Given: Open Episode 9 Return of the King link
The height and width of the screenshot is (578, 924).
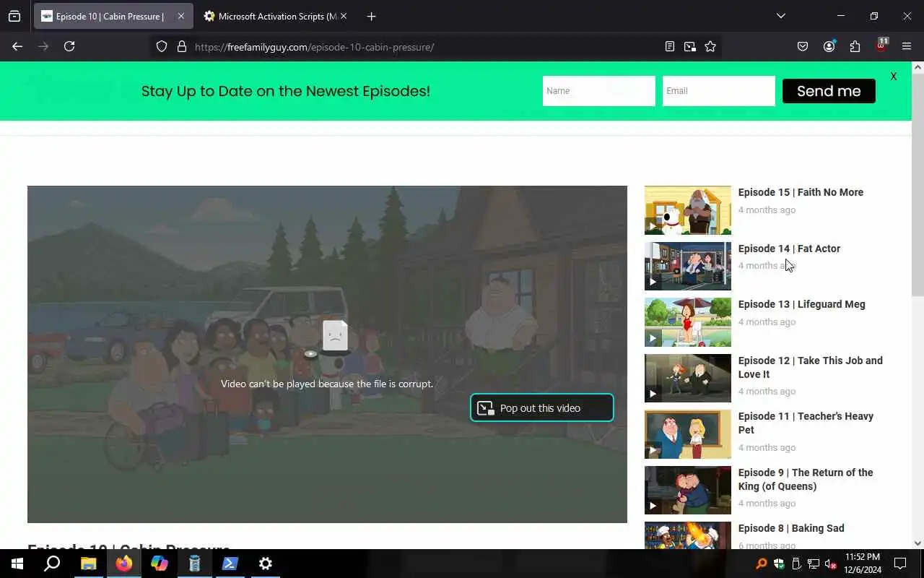Looking at the screenshot, I should tap(806, 479).
